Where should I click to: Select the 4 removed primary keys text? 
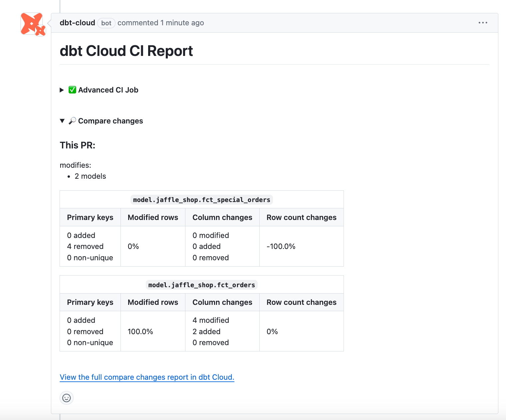click(x=85, y=246)
